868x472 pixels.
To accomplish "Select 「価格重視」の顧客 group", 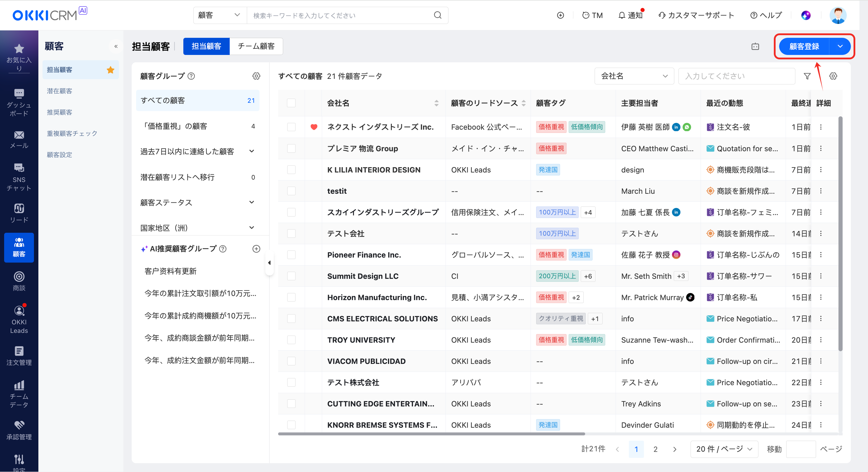I will (x=198, y=126).
